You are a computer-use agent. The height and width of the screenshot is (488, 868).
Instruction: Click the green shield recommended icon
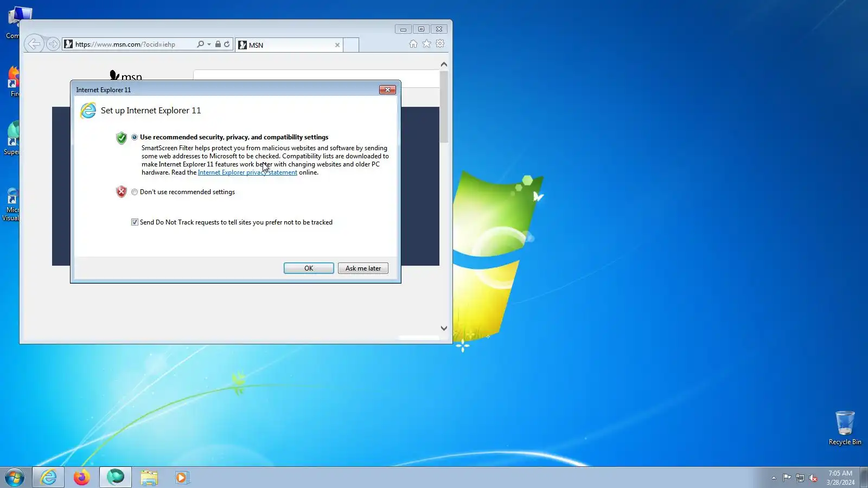[122, 138]
